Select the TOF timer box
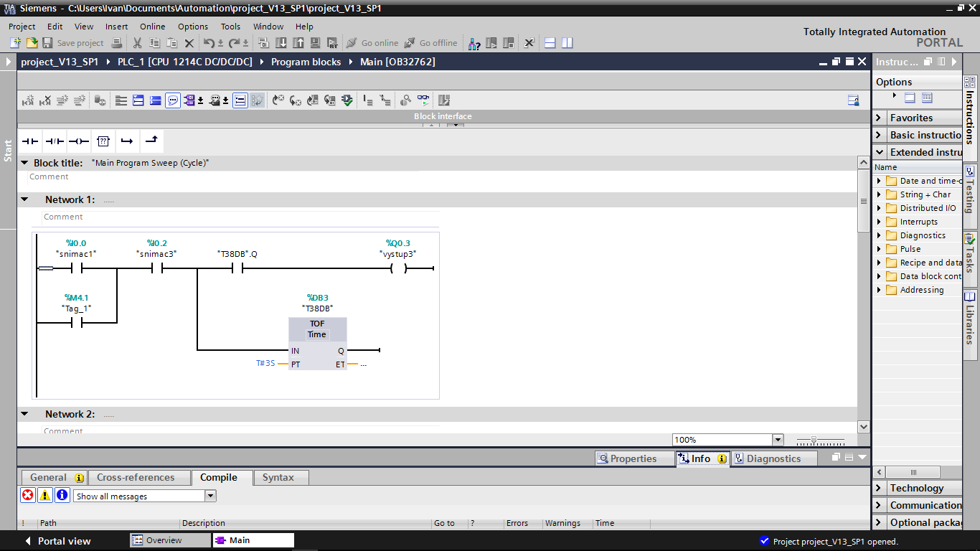The height and width of the screenshot is (551, 980). (x=317, y=344)
